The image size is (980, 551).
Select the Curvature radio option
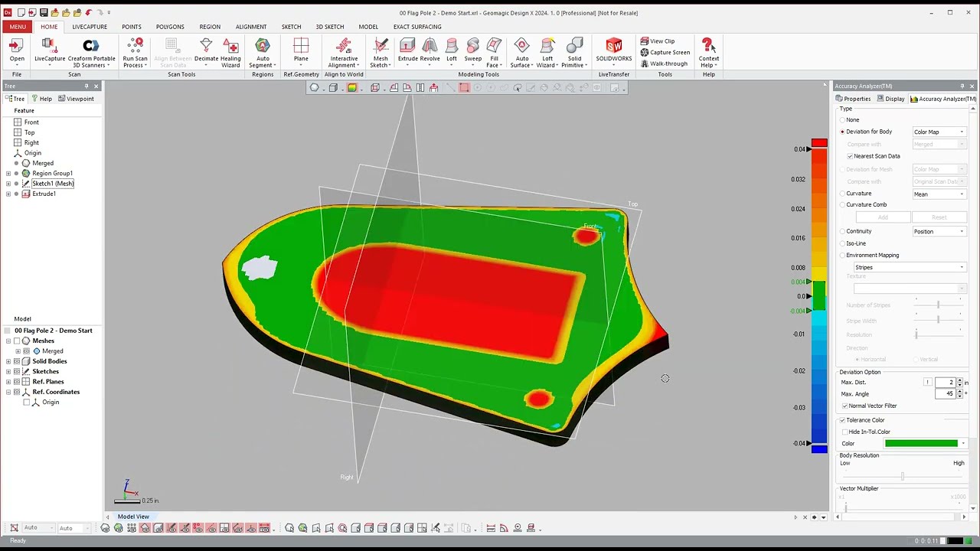coord(843,194)
